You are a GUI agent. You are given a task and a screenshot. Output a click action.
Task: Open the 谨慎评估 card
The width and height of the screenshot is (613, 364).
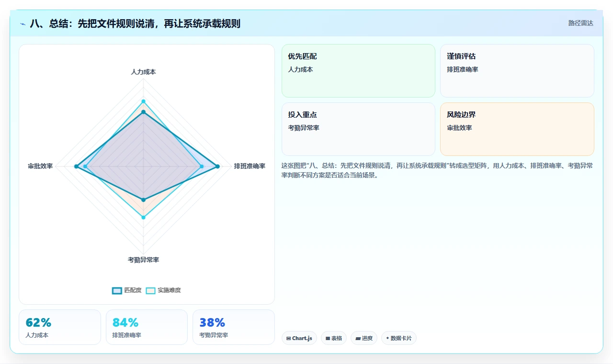tap(517, 71)
